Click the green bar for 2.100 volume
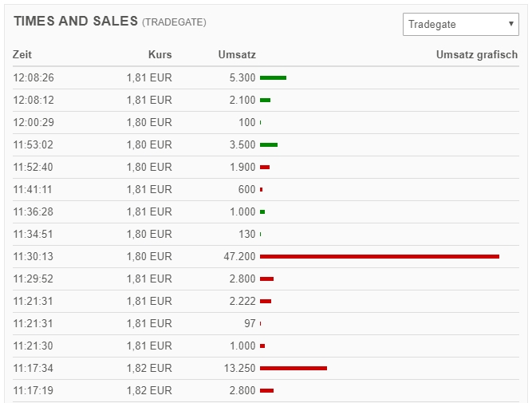Image resolution: width=532 pixels, height=403 pixels. (265, 100)
